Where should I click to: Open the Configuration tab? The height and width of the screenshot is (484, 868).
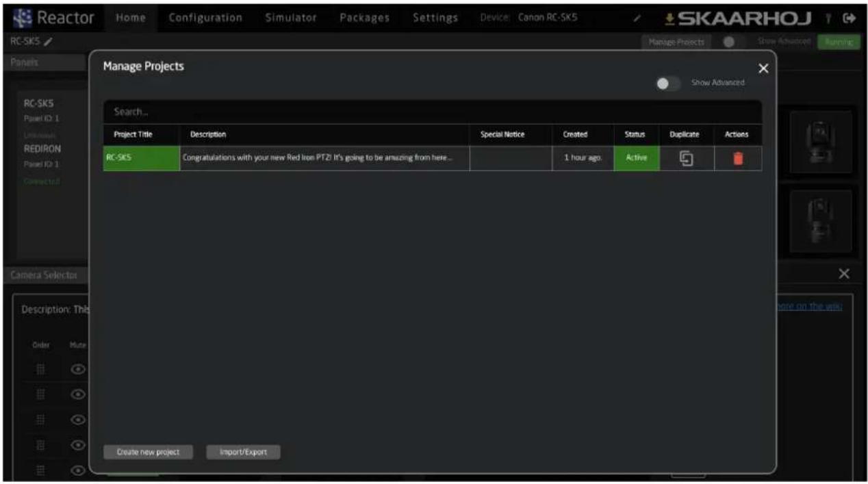(205, 18)
